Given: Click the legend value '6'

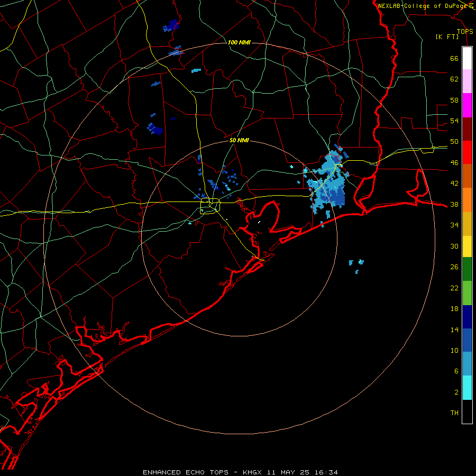Looking at the screenshot, I should pos(456,371).
